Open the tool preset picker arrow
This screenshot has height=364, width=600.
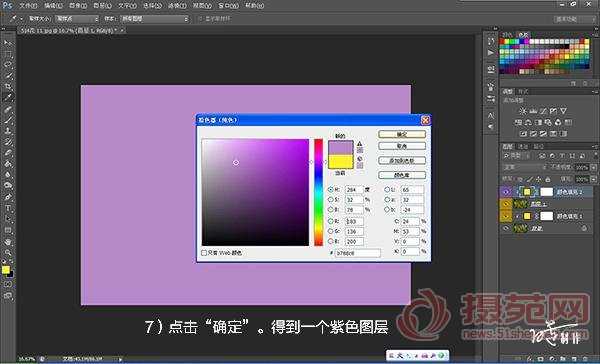point(22,18)
